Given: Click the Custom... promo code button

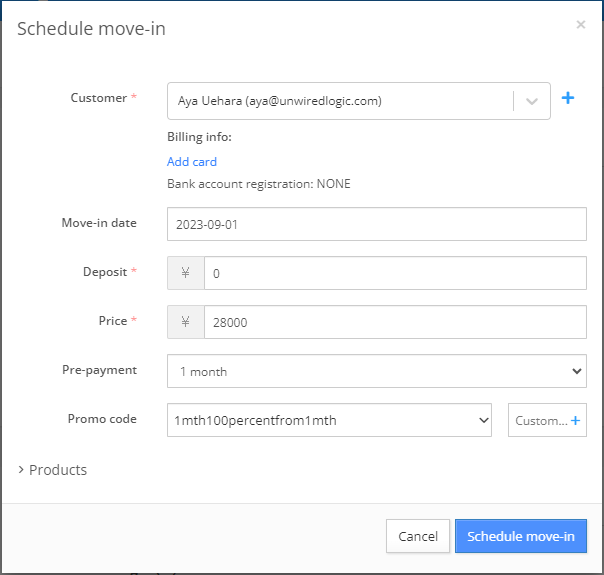Looking at the screenshot, I should pyautogui.click(x=547, y=420).
